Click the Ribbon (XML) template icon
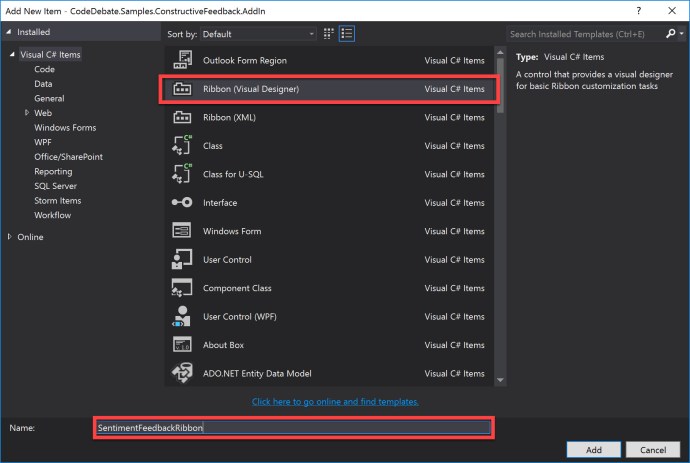 [x=182, y=117]
